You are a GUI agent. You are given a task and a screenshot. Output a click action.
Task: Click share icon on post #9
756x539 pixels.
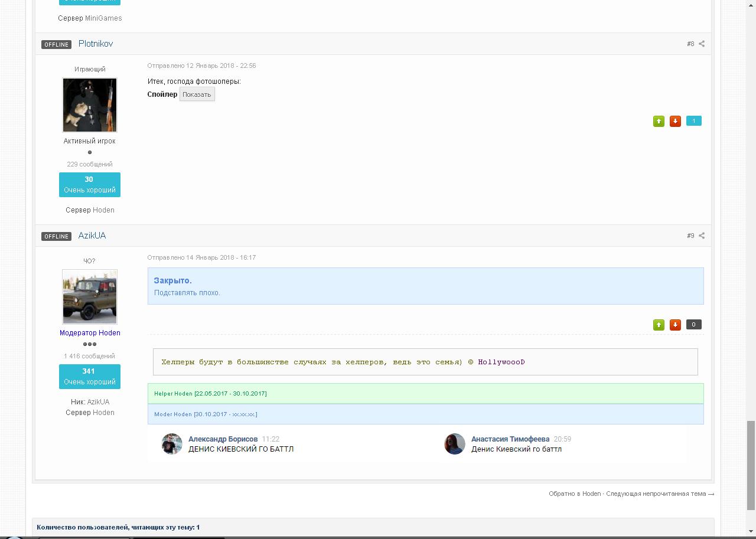[x=702, y=236]
